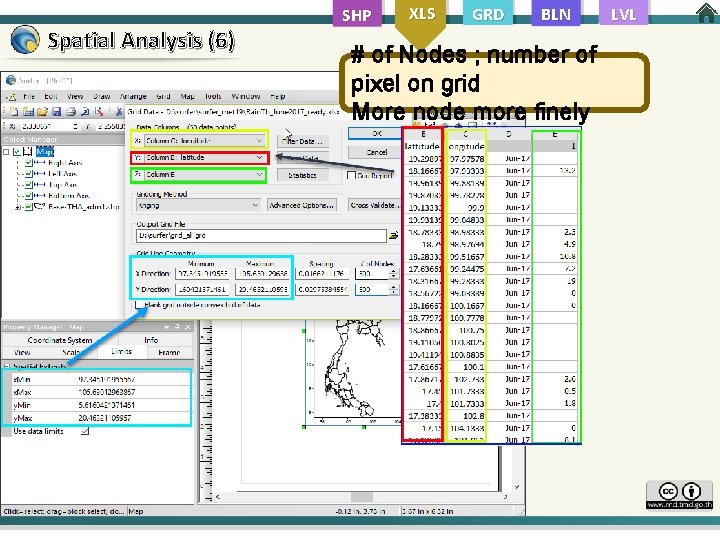Click the X Direction Minimum field

pyautogui.click(x=202, y=274)
